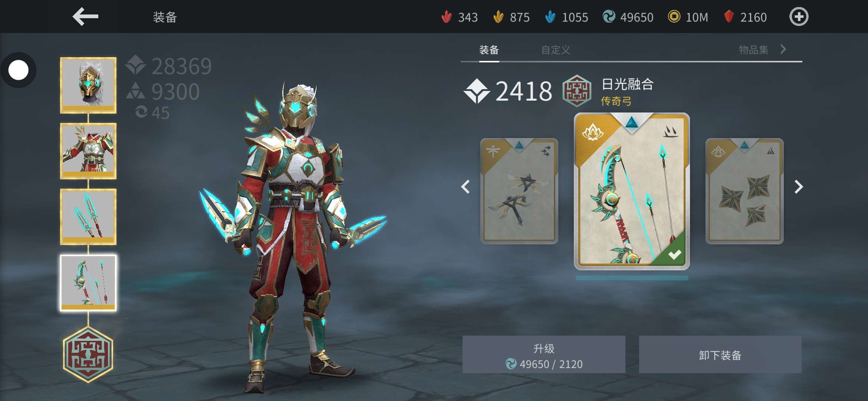This screenshot has height=401, width=868.
Task: Select the dual blades weapon slot
Action: click(x=88, y=217)
